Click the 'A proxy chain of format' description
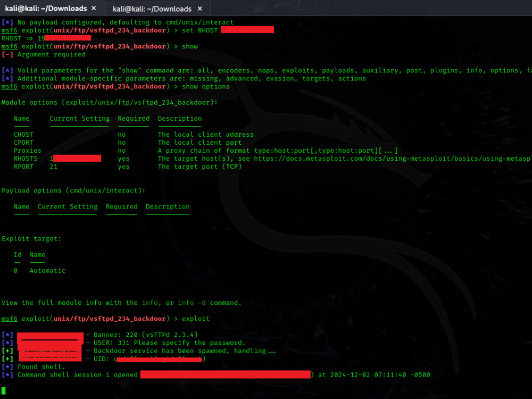Screen dimensions: 532x399 pyautogui.click(x=278, y=151)
